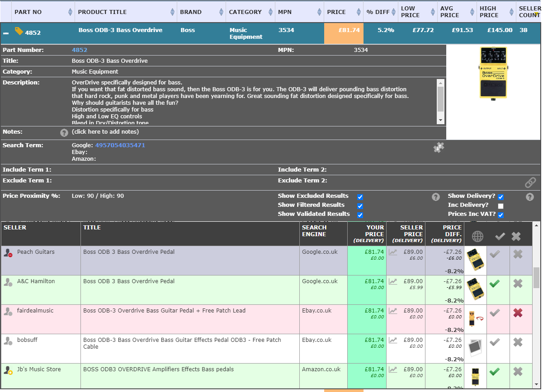Screen dimensions: 543x392
Task: Sort by the CATEGORY column
Action: 250,12
